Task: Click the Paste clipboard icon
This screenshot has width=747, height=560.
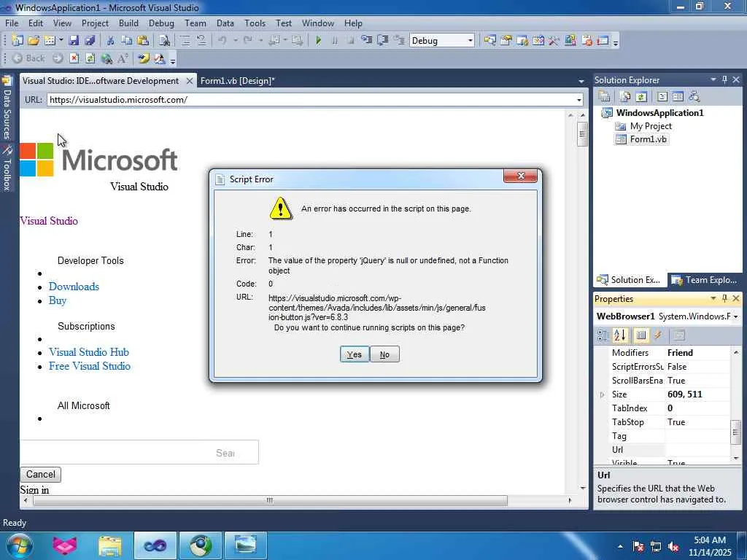Action: pyautogui.click(x=142, y=41)
